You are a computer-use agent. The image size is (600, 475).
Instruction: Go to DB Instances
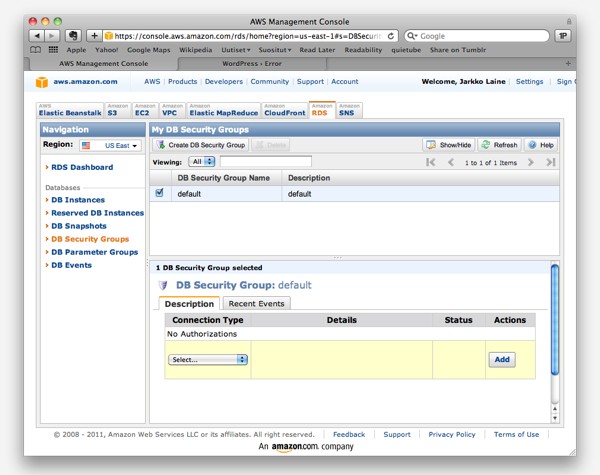pyautogui.click(x=78, y=200)
